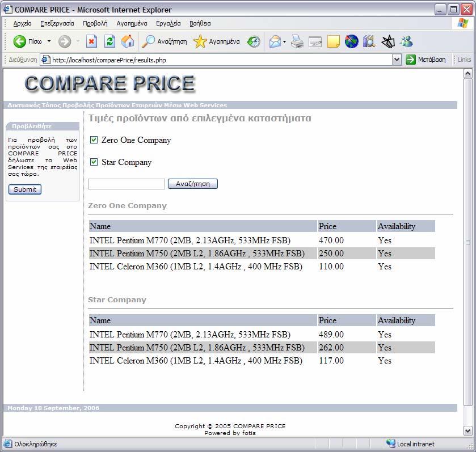This screenshot has height=452, width=476.
Task: Click the product search text field
Action: pyautogui.click(x=127, y=184)
